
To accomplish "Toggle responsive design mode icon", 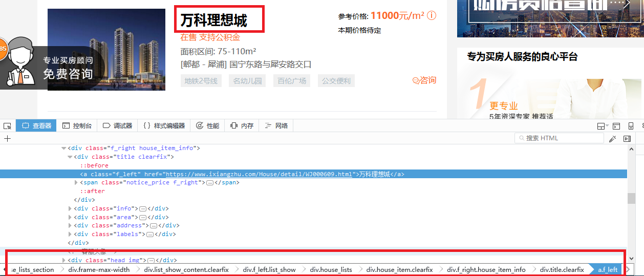I will pyautogui.click(x=631, y=126).
